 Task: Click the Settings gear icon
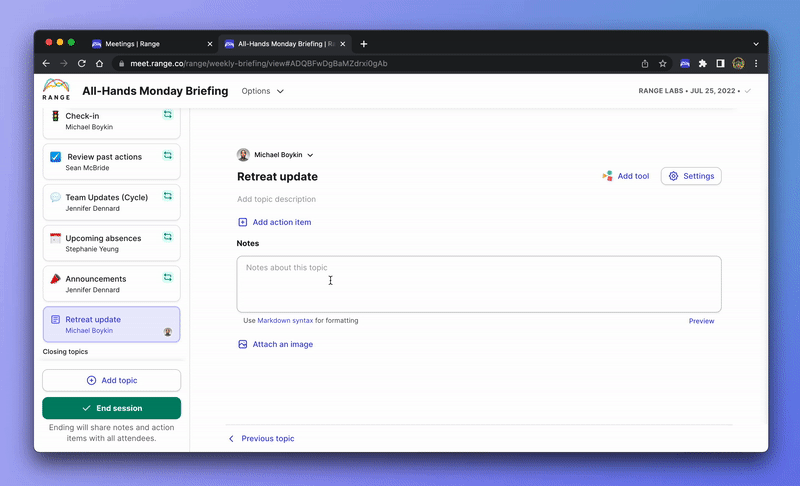click(673, 176)
